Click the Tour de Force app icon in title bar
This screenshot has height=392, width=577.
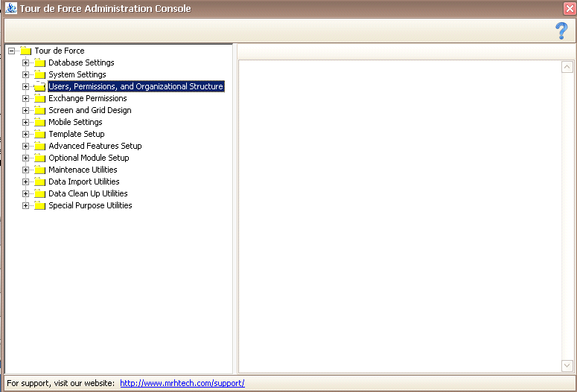(11, 8)
